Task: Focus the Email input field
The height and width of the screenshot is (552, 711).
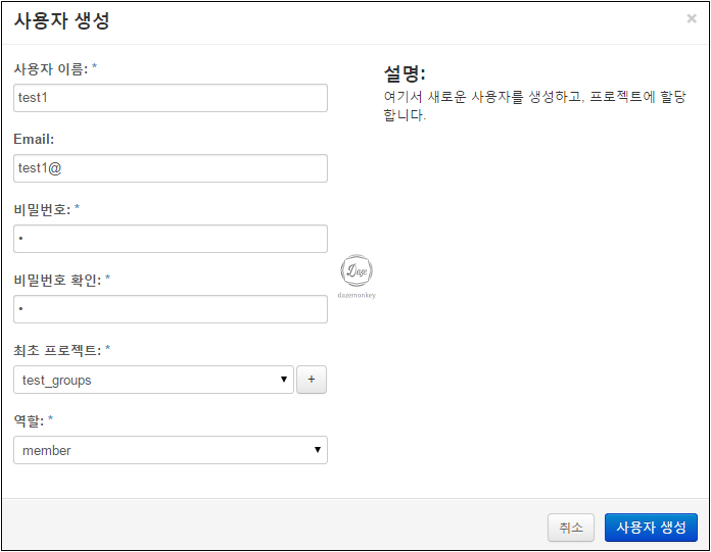Action: (x=170, y=168)
